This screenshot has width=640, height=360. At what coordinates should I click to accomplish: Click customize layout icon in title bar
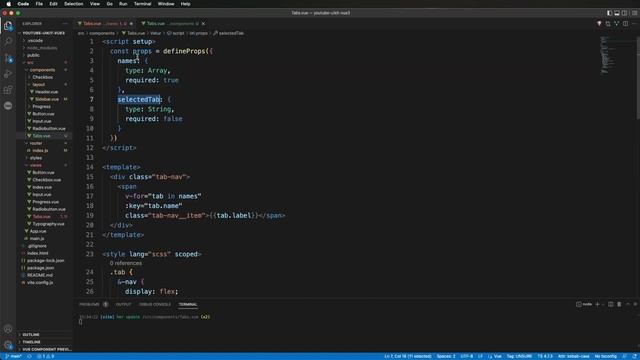coord(634,13)
